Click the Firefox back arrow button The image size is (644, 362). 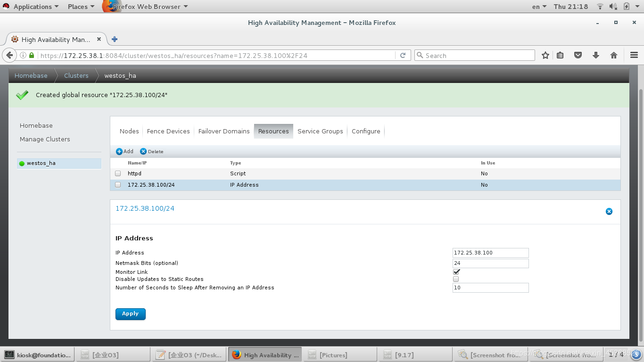tap(9, 55)
